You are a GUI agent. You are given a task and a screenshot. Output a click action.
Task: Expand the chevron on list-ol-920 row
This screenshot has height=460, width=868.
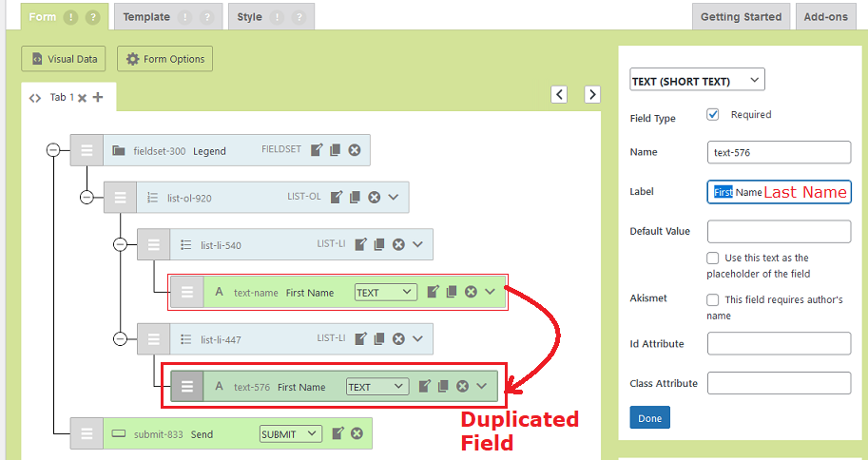pyautogui.click(x=394, y=198)
